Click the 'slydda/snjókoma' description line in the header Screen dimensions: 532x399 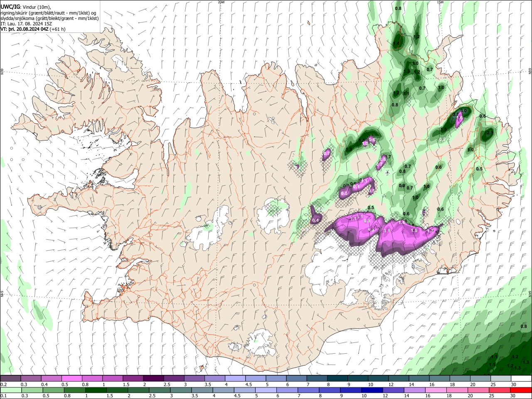(49, 18)
